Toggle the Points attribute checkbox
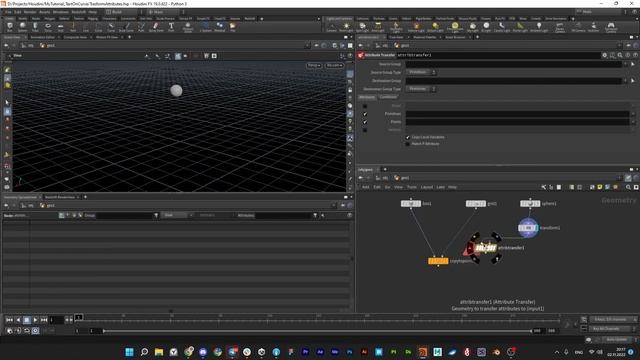 pos(365,122)
